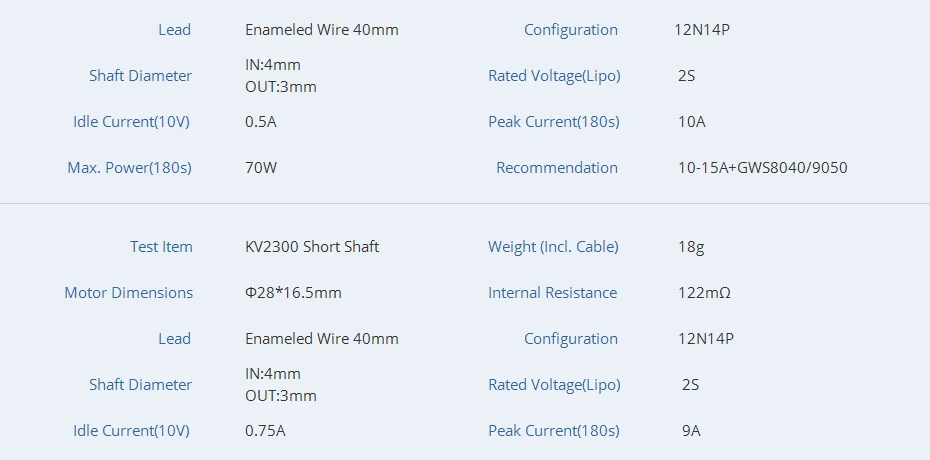Click the 18g weight value
The width and height of the screenshot is (930, 460).
[691, 247]
